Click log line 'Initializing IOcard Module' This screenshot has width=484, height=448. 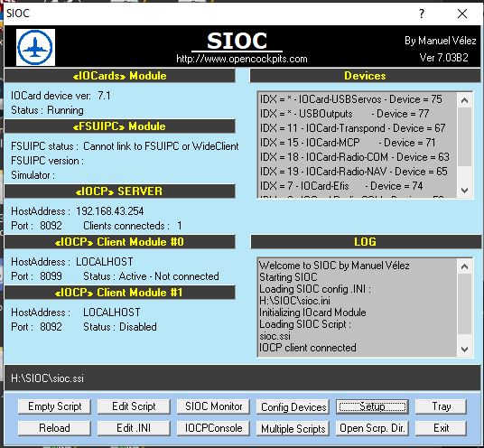point(312,313)
